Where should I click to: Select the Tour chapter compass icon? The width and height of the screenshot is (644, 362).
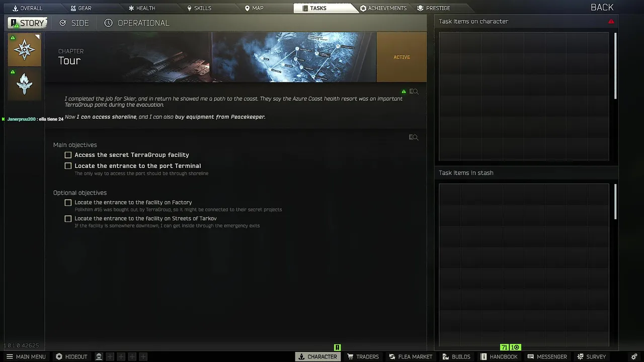pyautogui.click(x=24, y=50)
